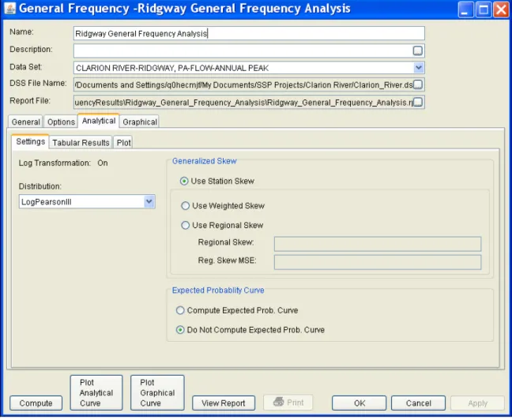Browse for DSS file using ellipsis button
This screenshot has width=512, height=420.
click(418, 84)
